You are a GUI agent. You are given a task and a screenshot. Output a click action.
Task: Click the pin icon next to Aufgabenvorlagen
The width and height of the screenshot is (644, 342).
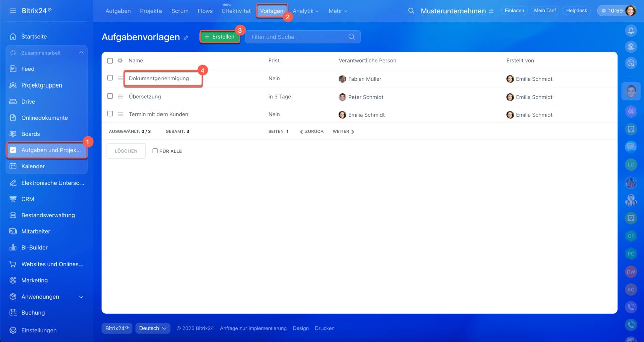click(186, 38)
